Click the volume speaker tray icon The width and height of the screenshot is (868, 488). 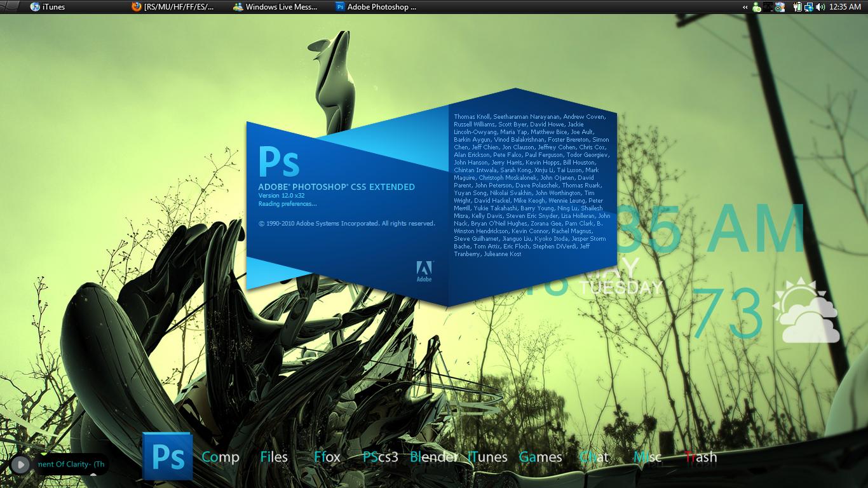point(820,7)
